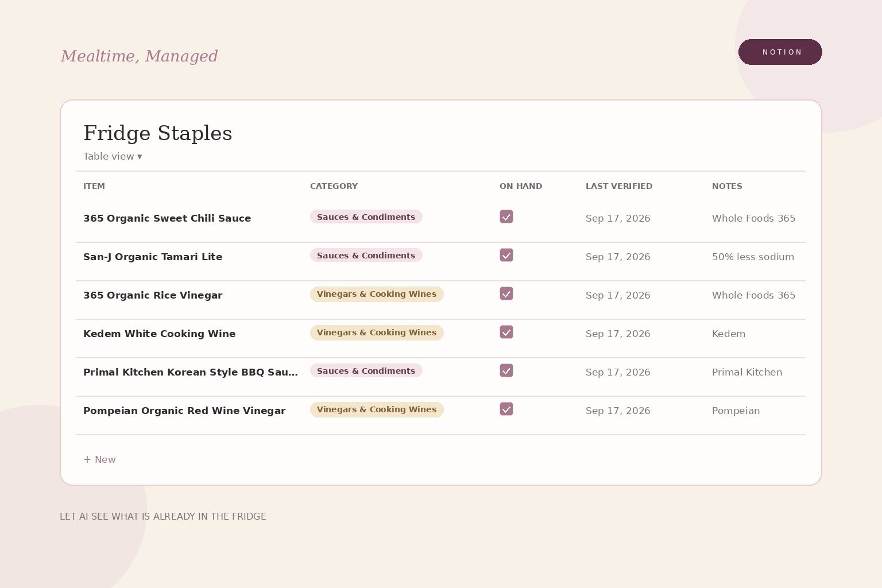Viewport: 882px width, 588px height.
Task: Open the 365 Organic Rice Vinegar item
Action: pos(153,295)
